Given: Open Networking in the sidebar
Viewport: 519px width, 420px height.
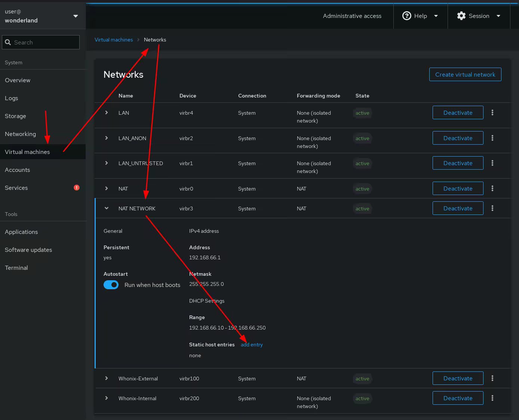Looking at the screenshot, I should 21,134.
